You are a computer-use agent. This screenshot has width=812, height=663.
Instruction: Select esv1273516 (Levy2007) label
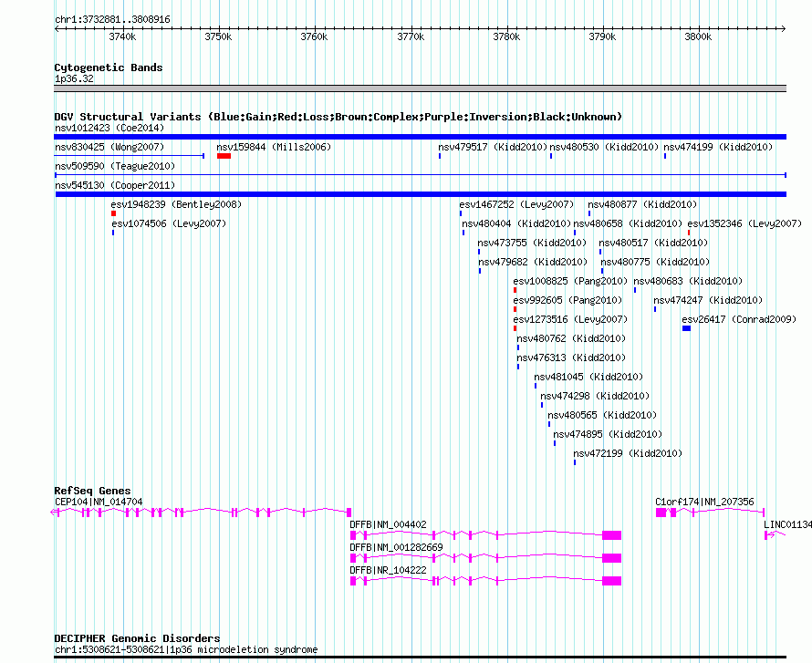click(x=570, y=319)
